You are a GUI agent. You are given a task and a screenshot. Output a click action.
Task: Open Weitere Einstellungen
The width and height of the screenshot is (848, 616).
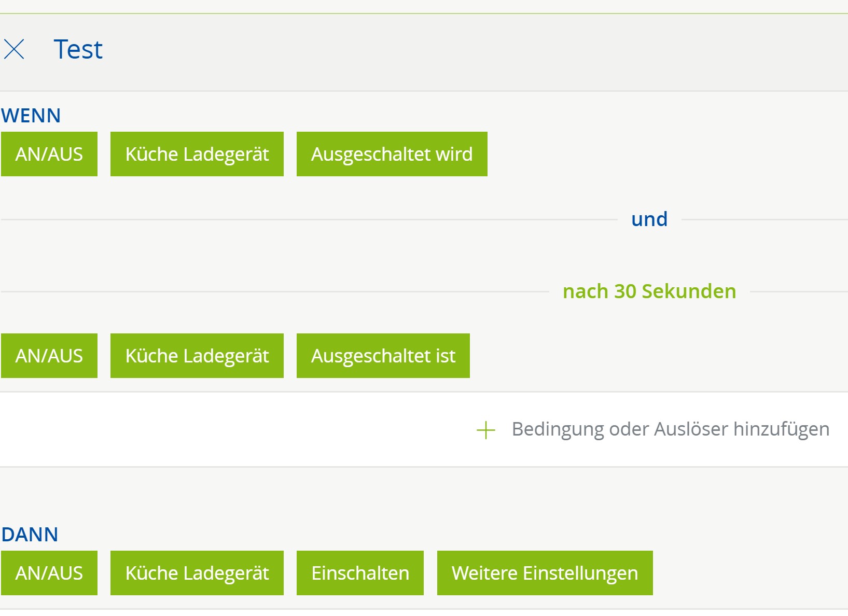point(545,573)
